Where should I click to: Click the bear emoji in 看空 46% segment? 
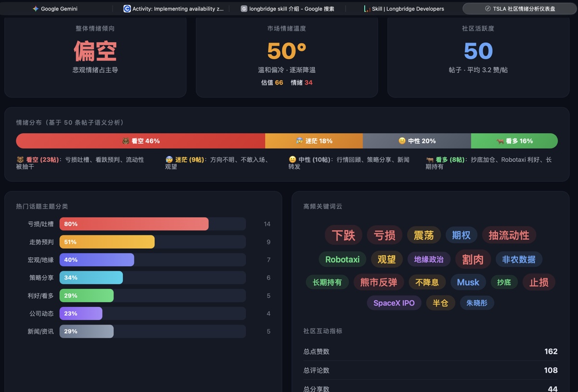pos(126,141)
